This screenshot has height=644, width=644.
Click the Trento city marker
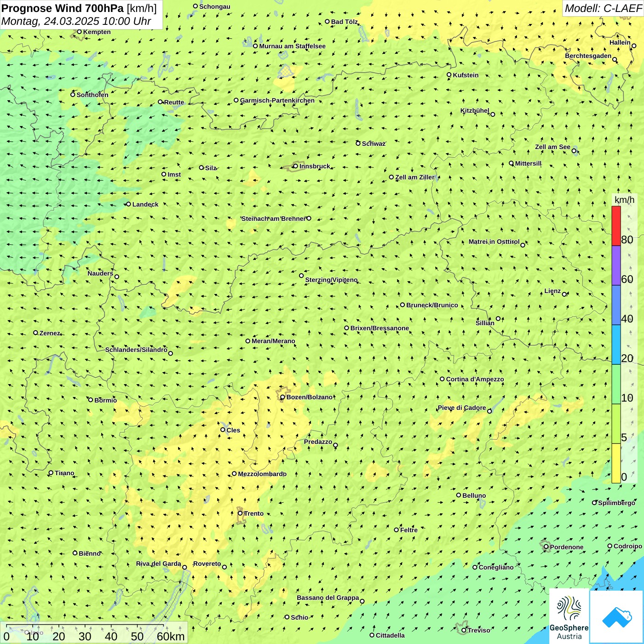click(240, 513)
